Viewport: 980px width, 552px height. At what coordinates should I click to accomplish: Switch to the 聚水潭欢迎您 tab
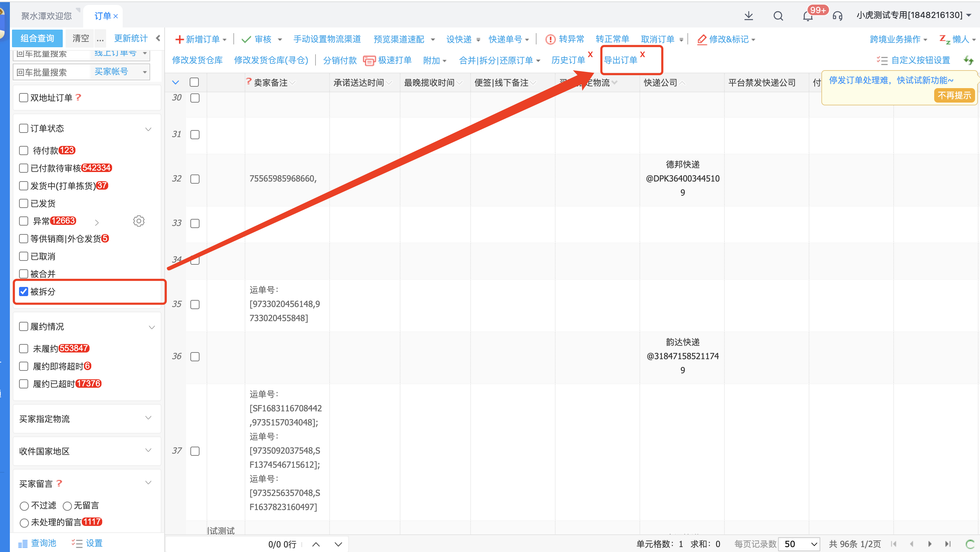coord(47,16)
